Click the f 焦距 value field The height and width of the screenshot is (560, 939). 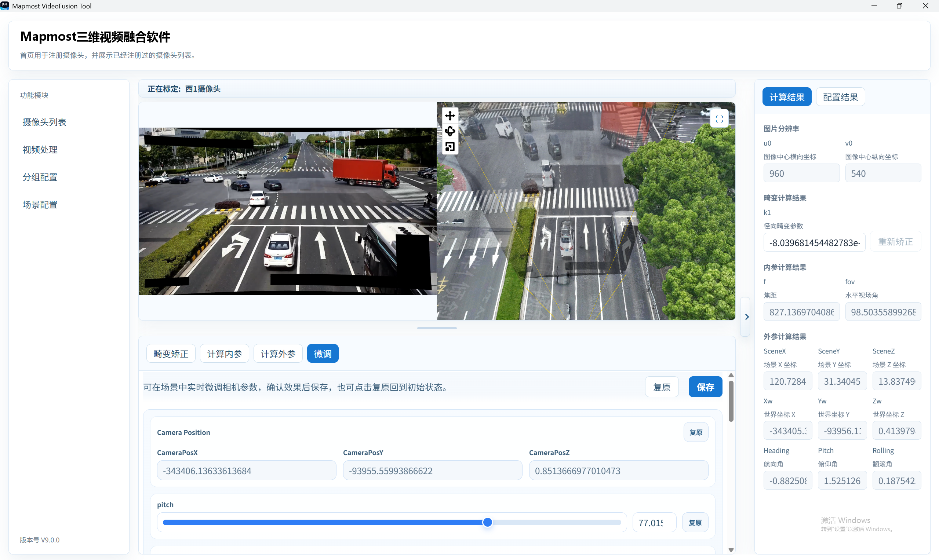[801, 312]
